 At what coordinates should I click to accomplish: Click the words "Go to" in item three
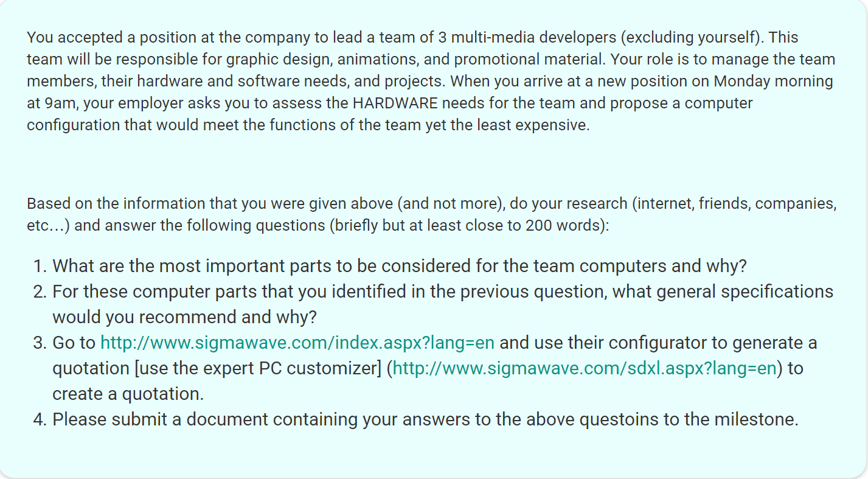coord(74,343)
